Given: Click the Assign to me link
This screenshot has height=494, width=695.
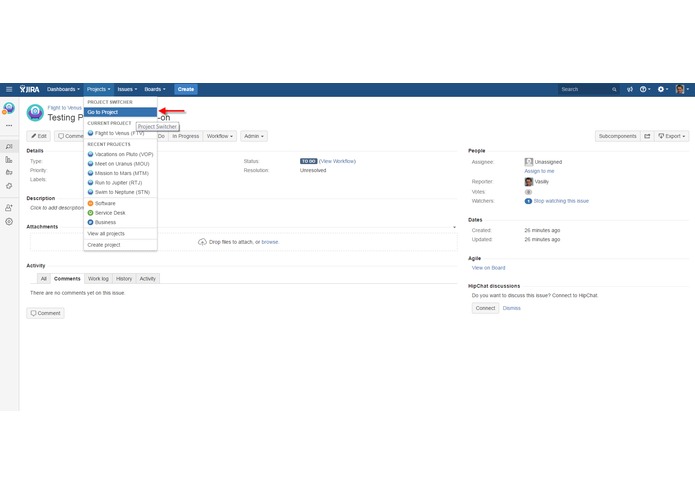Looking at the screenshot, I should (539, 171).
